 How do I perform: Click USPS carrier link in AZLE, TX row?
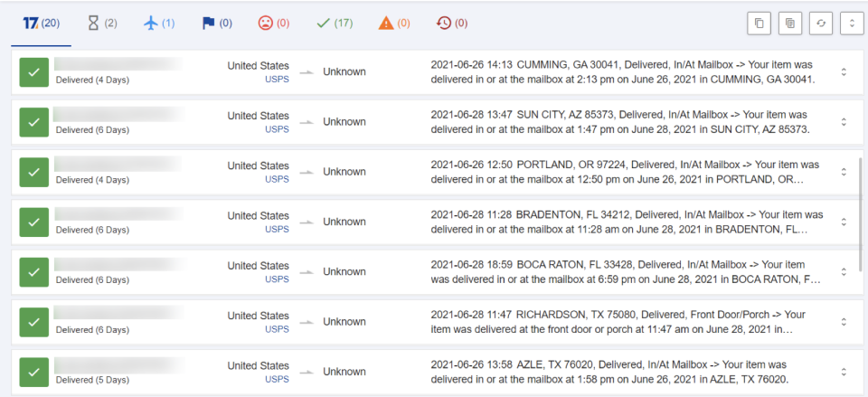click(277, 379)
